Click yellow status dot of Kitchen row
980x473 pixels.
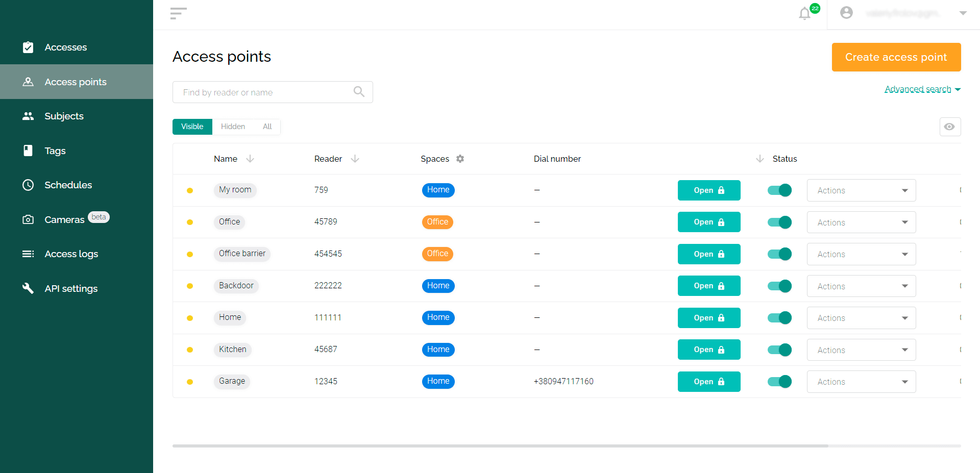[190, 350]
